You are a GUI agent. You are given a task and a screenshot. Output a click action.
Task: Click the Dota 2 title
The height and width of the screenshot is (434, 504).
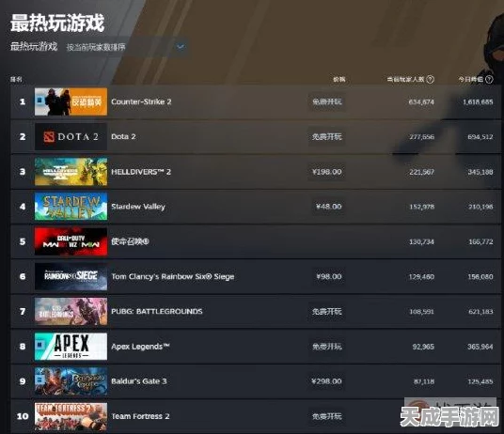tap(123, 136)
